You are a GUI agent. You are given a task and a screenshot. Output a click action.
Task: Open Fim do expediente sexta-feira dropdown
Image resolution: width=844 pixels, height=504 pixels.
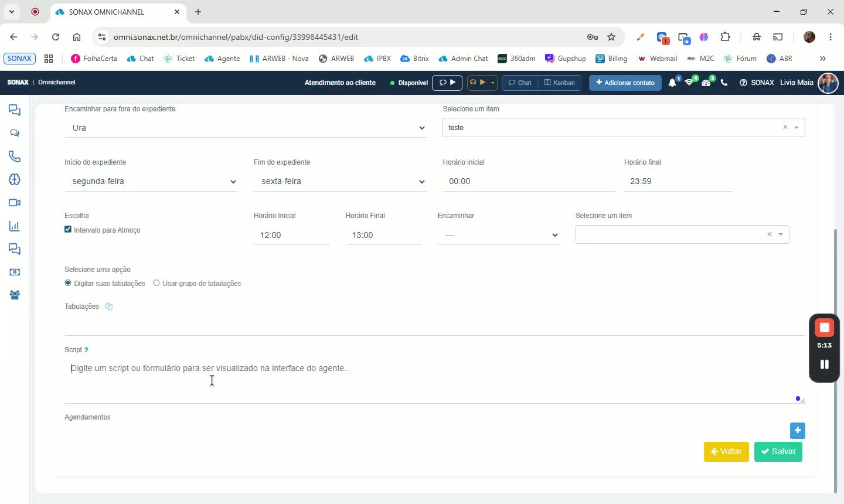coord(340,182)
